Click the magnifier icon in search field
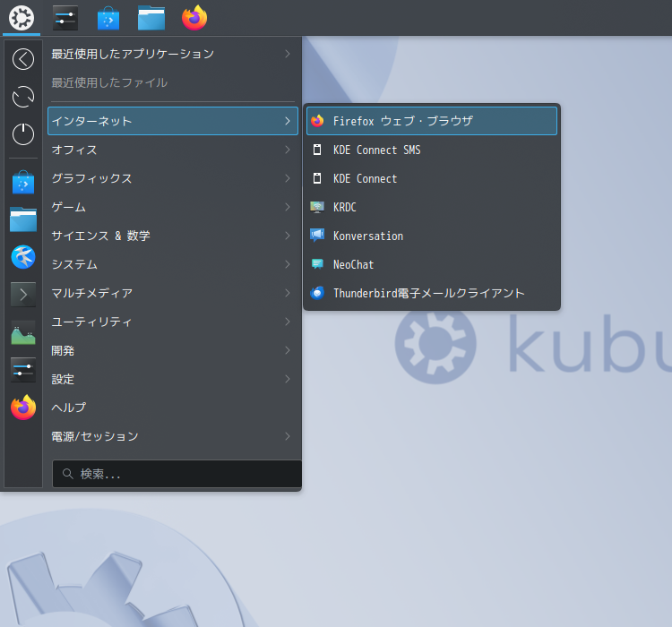672x627 pixels. point(68,474)
